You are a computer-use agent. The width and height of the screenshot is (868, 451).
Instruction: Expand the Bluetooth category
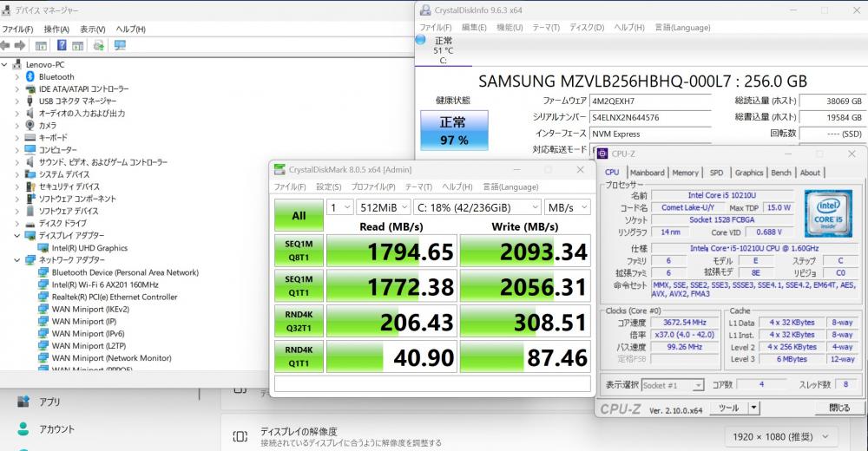(x=16, y=77)
